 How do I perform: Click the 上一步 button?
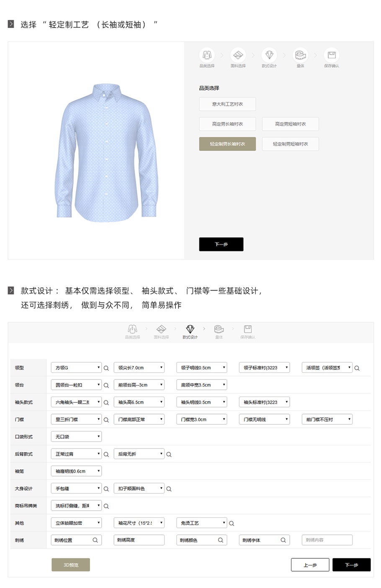tap(310, 565)
